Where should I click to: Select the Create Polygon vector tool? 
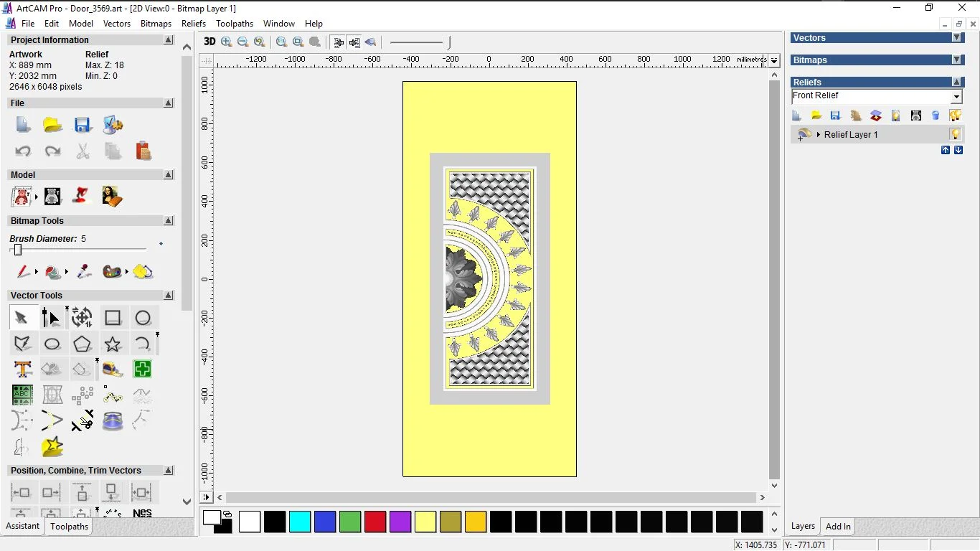click(x=83, y=344)
